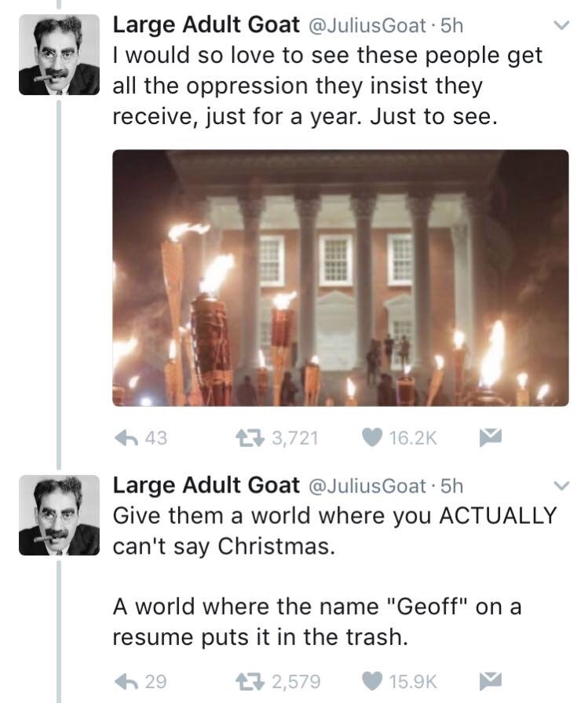This screenshot has height=703, width=588.
Task: Open the profile avatar on second tweet
Action: [59, 515]
